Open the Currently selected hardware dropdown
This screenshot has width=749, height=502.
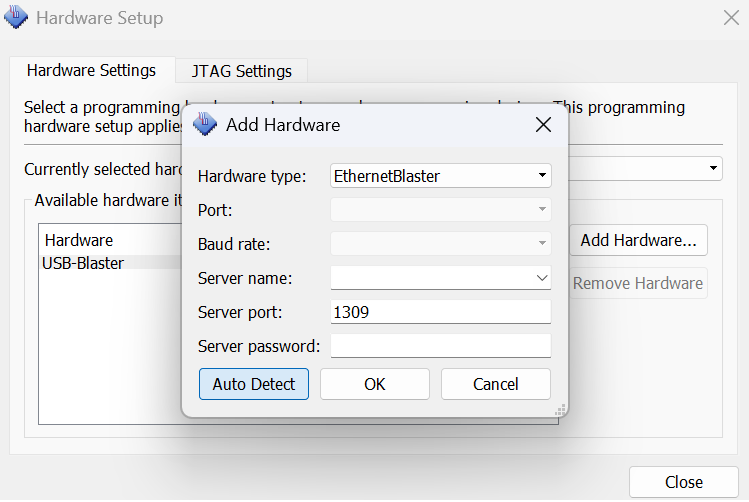tap(714, 169)
